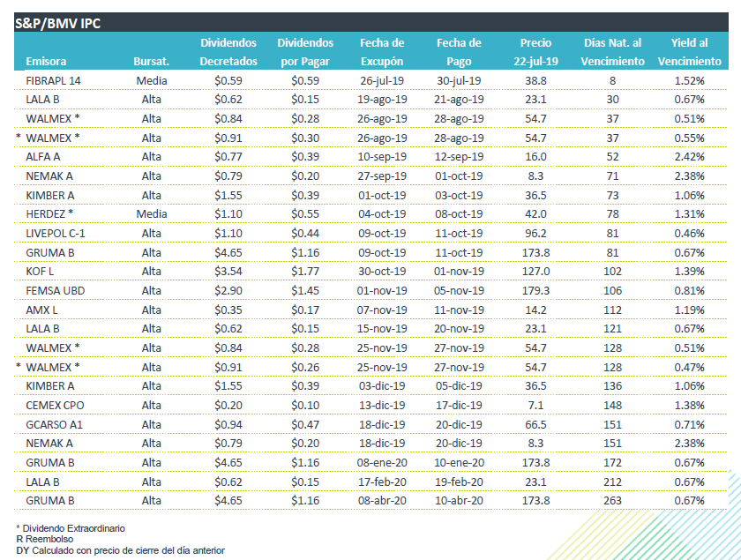Click the 0.46% yield value
The image size is (741, 560).
[x=690, y=234]
